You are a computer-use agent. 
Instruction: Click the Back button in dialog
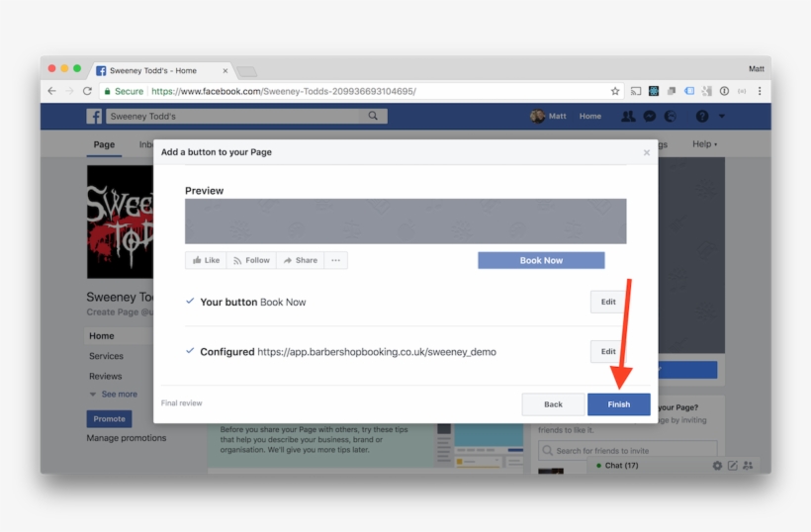point(553,404)
